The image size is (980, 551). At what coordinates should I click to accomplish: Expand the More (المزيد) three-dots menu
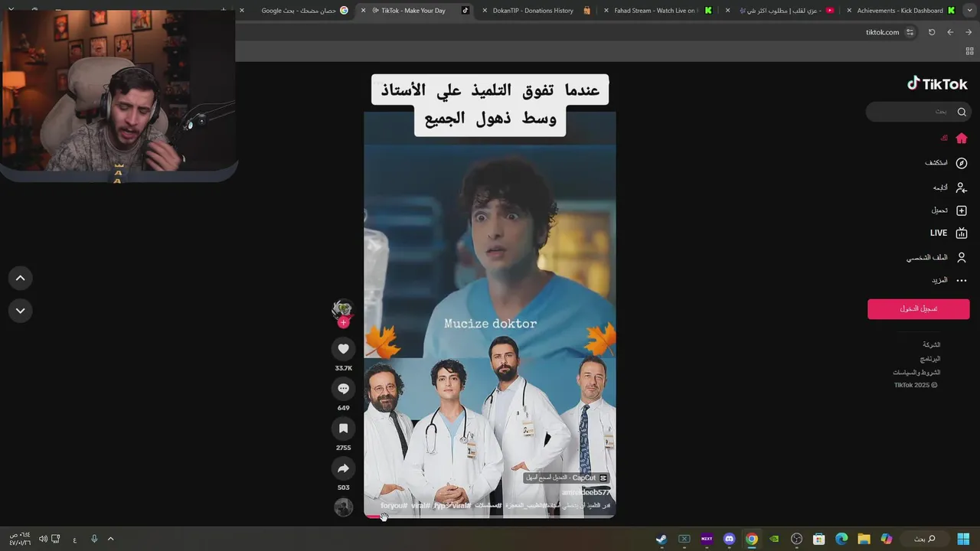point(949,280)
